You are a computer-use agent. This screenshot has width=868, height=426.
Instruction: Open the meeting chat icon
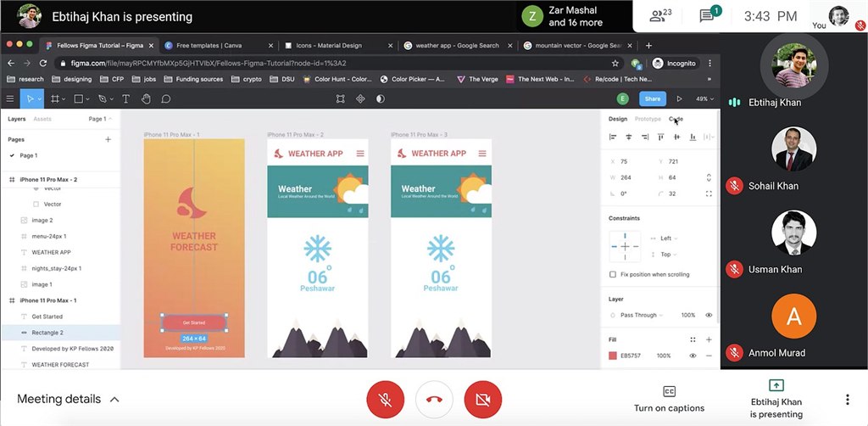point(707,16)
